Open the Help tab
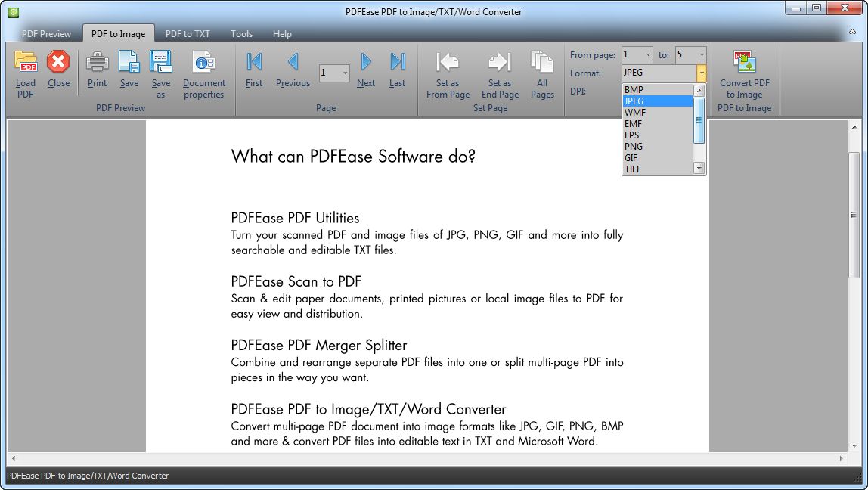868x490 pixels. point(282,34)
